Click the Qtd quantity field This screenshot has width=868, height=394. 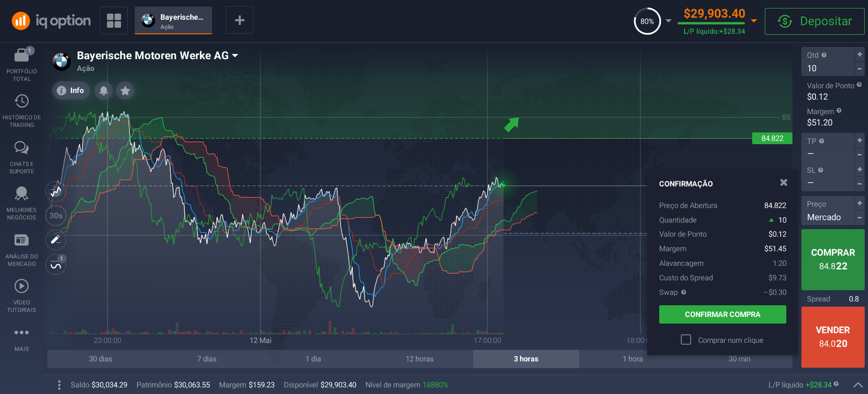coord(828,62)
